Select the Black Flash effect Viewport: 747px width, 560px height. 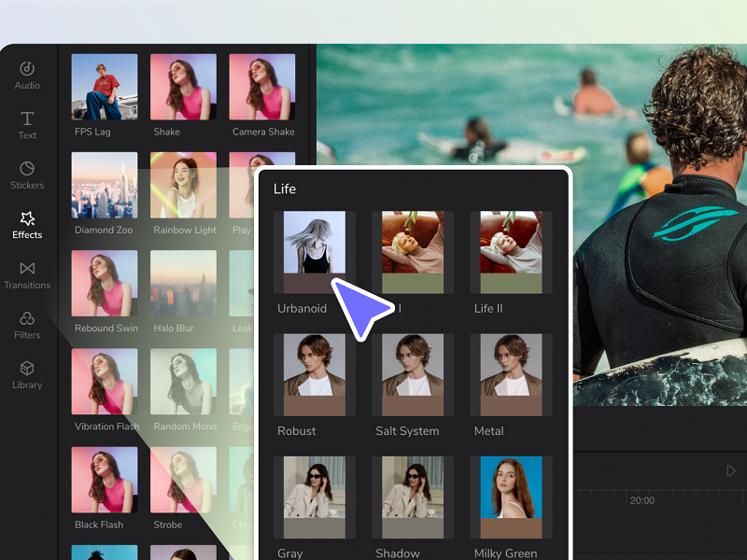[x=105, y=480]
